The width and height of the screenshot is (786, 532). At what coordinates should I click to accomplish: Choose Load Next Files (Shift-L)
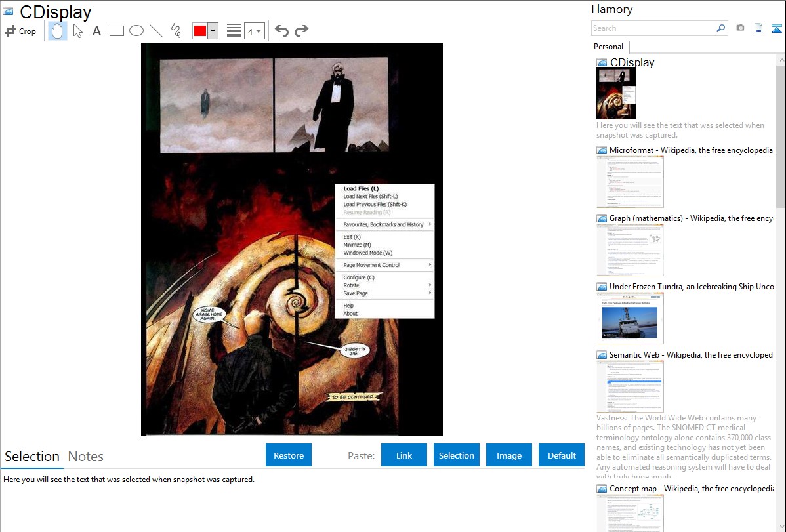(x=384, y=197)
